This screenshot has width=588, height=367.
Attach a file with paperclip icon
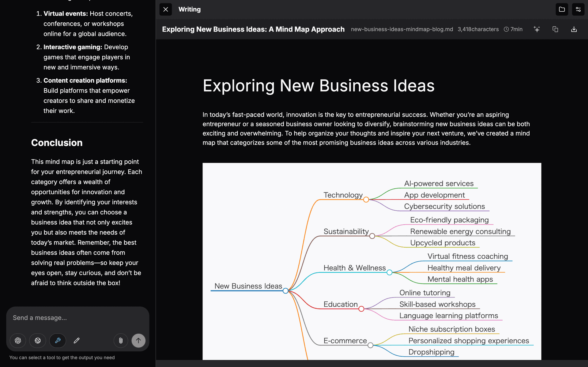[x=121, y=340]
